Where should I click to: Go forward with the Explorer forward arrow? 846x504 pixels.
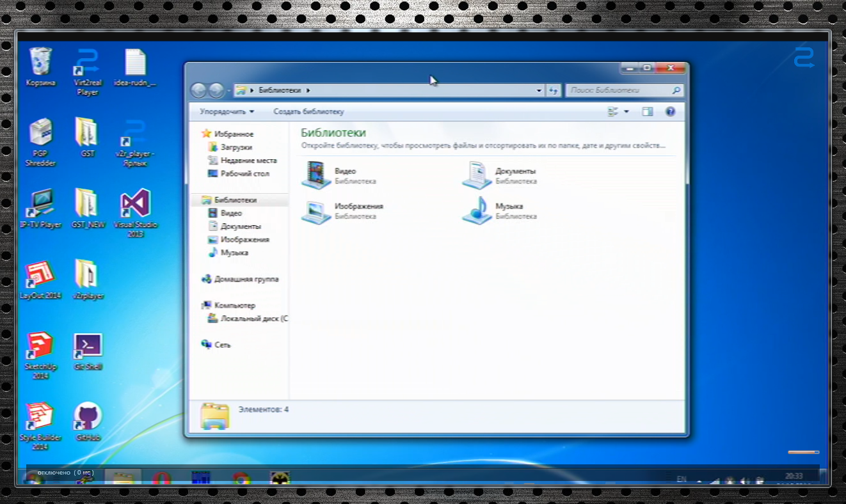point(216,91)
